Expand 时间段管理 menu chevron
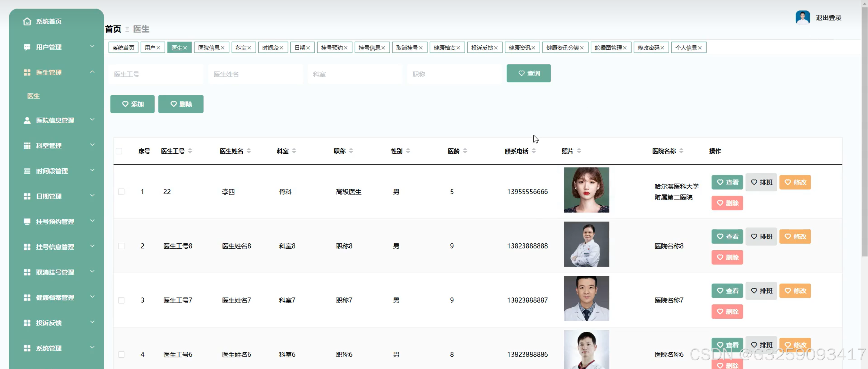 pos(92,170)
